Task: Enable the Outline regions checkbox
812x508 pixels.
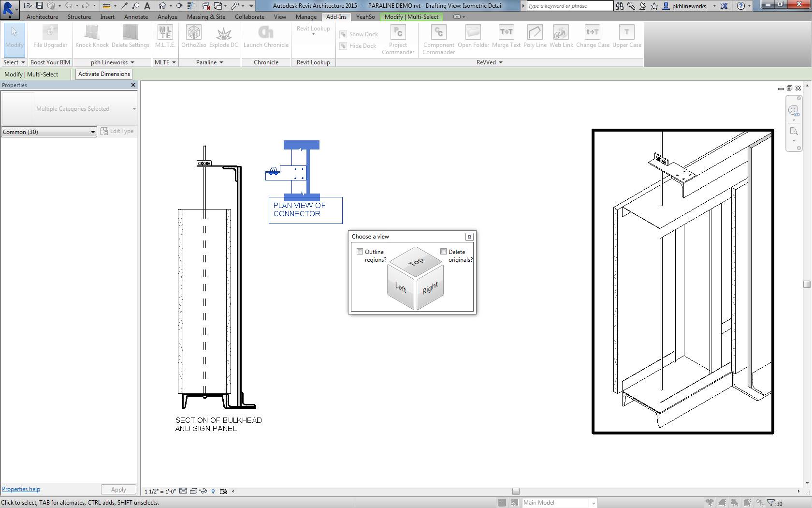Action: point(360,252)
